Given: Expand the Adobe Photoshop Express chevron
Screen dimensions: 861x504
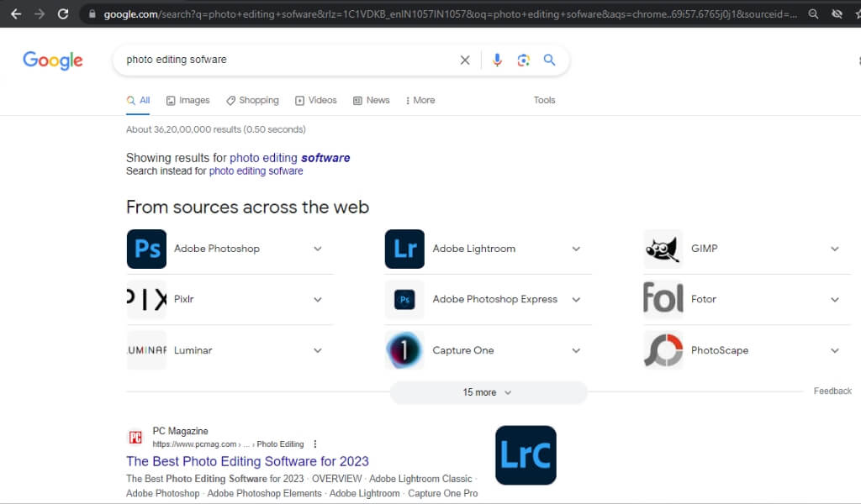Looking at the screenshot, I should click(576, 299).
